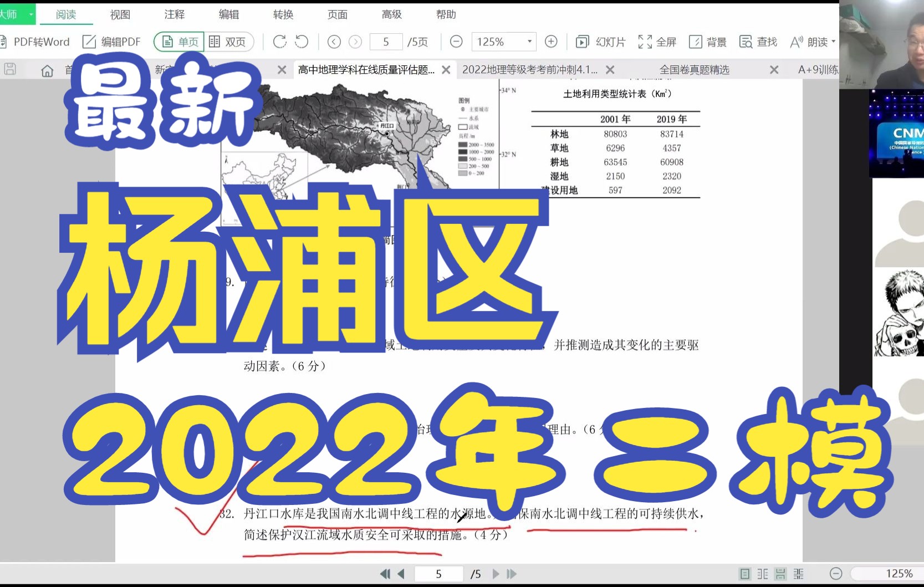This screenshot has width=924, height=587.
Task: Click the 2019 年 column header
Action: pyautogui.click(x=671, y=119)
